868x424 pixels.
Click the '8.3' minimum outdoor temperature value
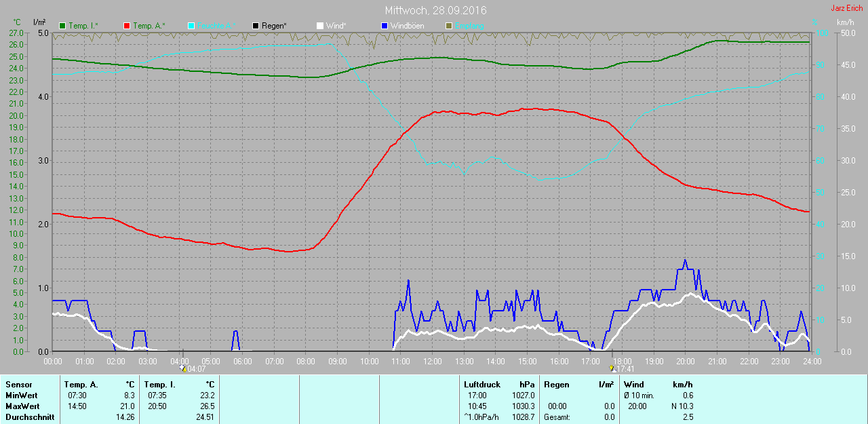[129, 396]
